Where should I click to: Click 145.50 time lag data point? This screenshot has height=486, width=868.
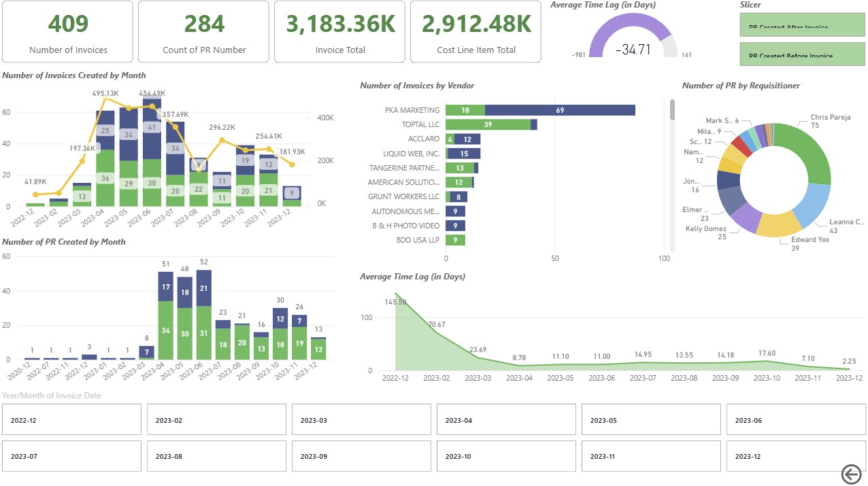[x=395, y=294]
